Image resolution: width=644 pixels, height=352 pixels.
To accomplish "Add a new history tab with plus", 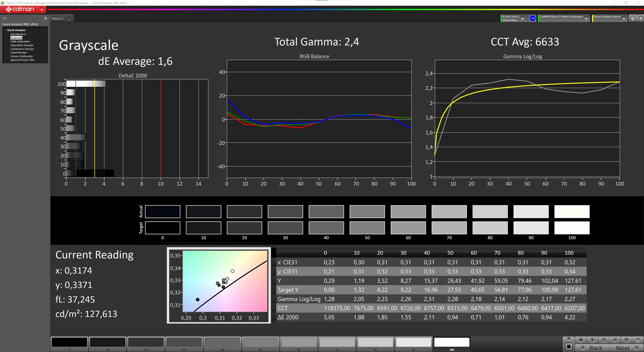I will tap(69, 19).
